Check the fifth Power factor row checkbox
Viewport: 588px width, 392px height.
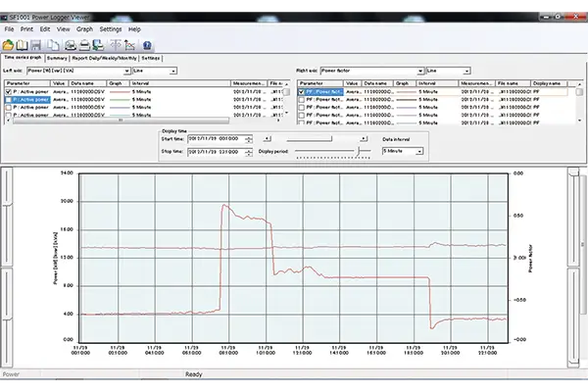[x=301, y=122]
